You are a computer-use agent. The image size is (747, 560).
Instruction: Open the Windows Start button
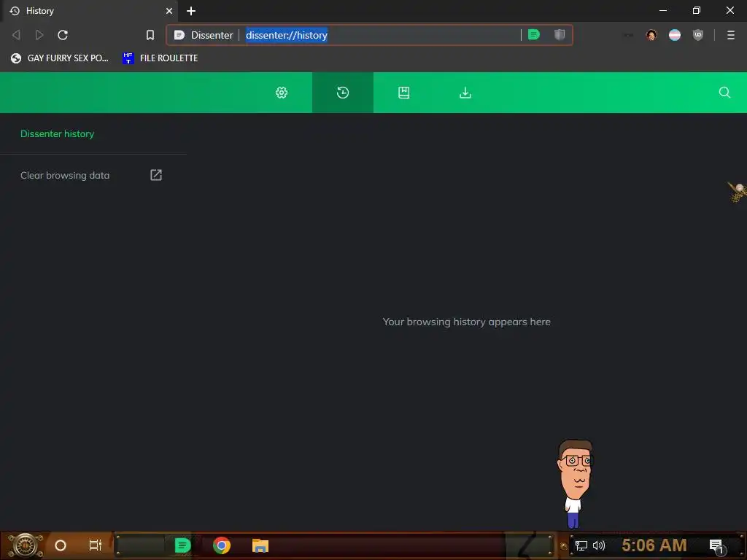click(x=26, y=545)
